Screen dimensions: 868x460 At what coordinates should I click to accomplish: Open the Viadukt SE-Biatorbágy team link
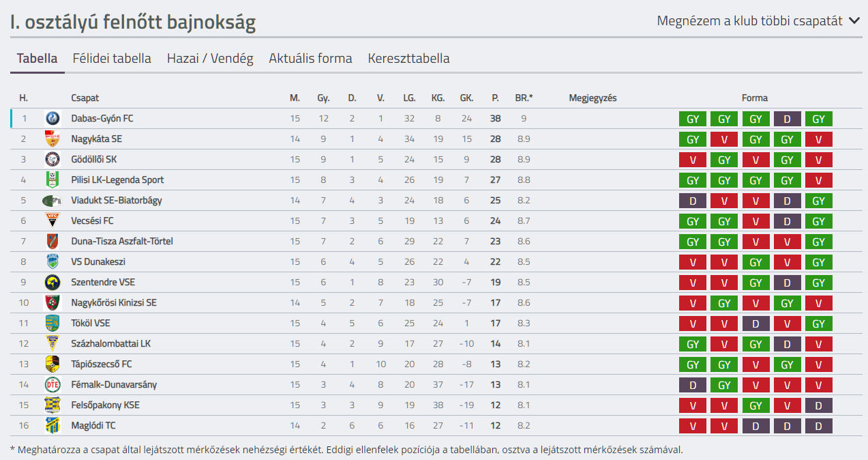tap(117, 201)
